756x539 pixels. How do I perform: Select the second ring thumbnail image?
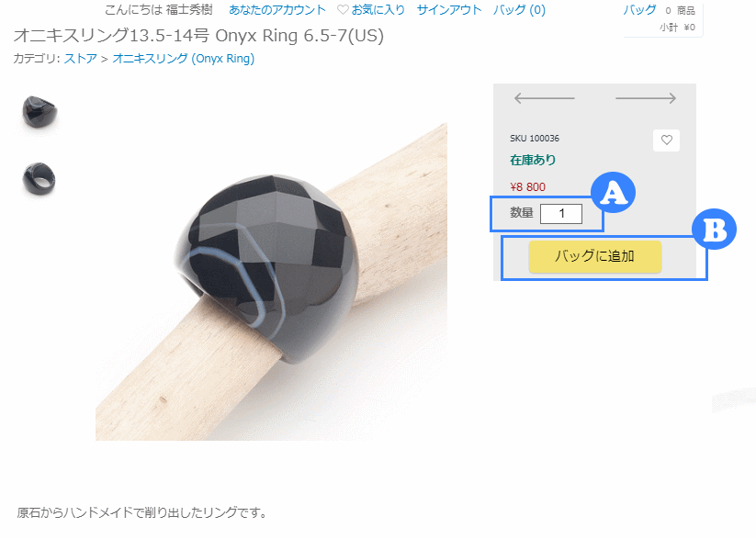point(39,179)
